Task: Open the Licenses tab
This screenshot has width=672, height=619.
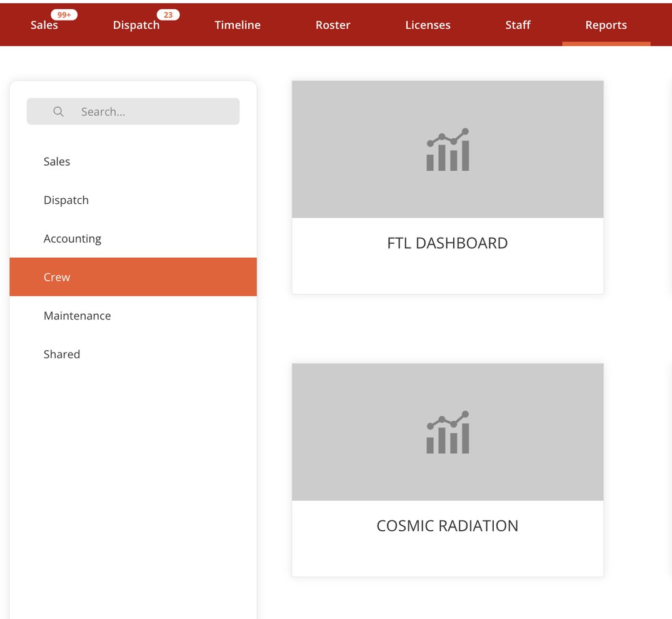Action: coord(428,26)
